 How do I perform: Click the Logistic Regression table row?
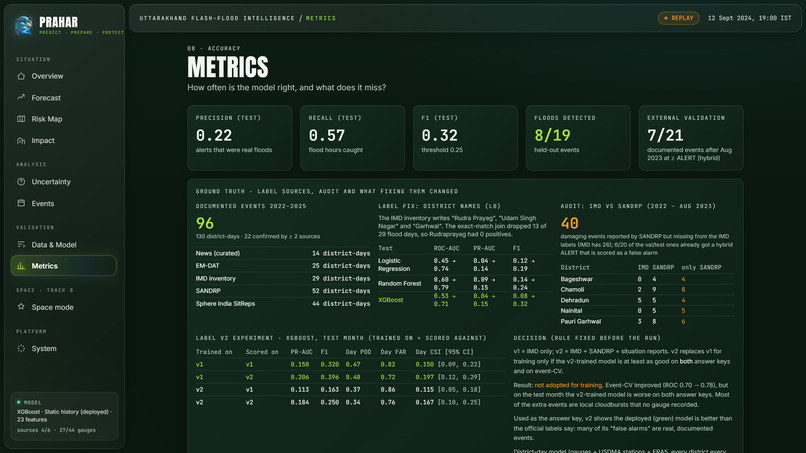(x=465, y=264)
